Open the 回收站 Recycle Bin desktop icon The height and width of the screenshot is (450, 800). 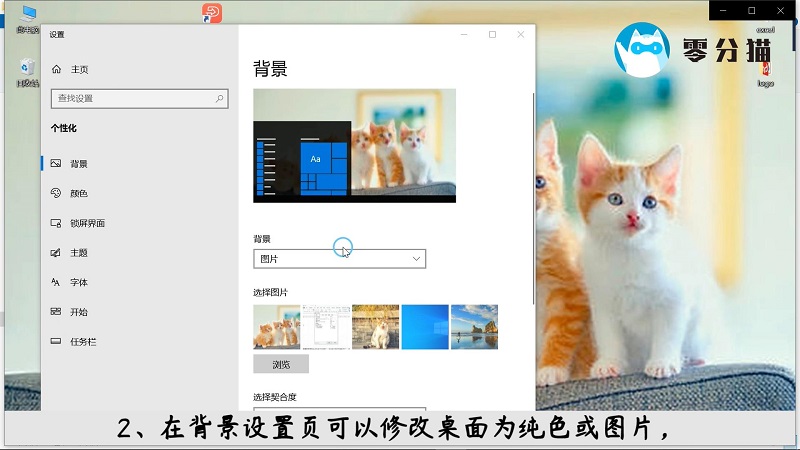26,70
